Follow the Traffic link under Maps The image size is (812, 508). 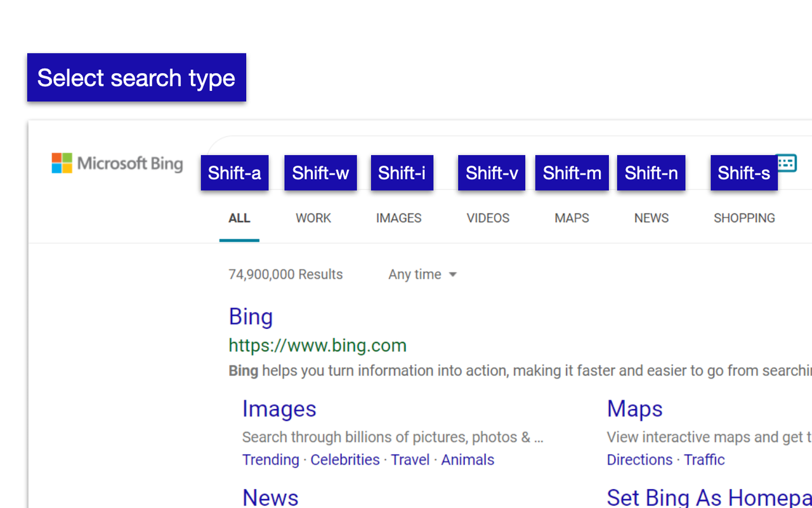pyautogui.click(x=704, y=460)
